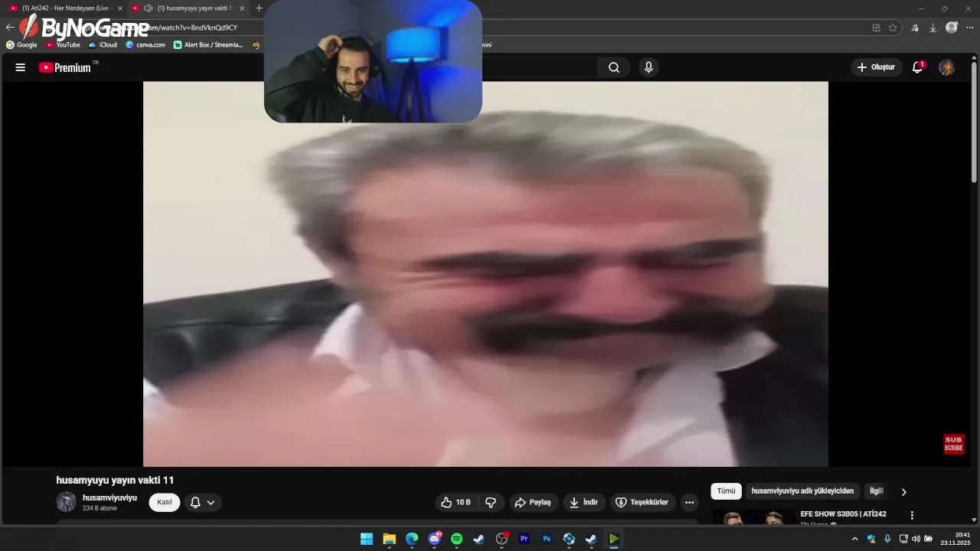Image resolution: width=980 pixels, height=551 pixels.
Task: Download the video with İndir
Action: (583, 502)
